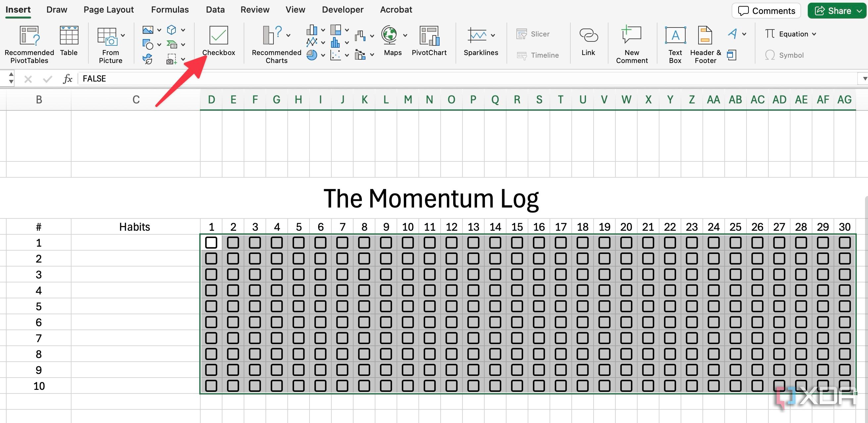Check the last checkbox for habit 10
This screenshot has width=868, height=423.
tap(845, 386)
